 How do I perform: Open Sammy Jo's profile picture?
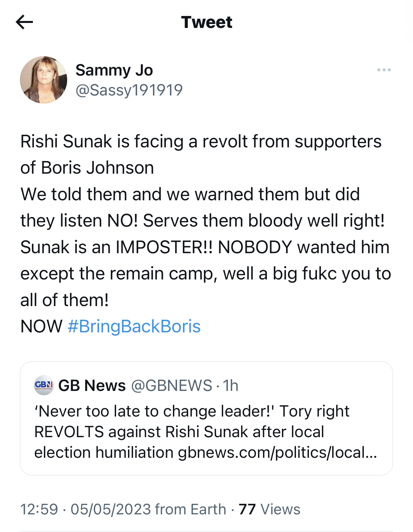(x=44, y=80)
